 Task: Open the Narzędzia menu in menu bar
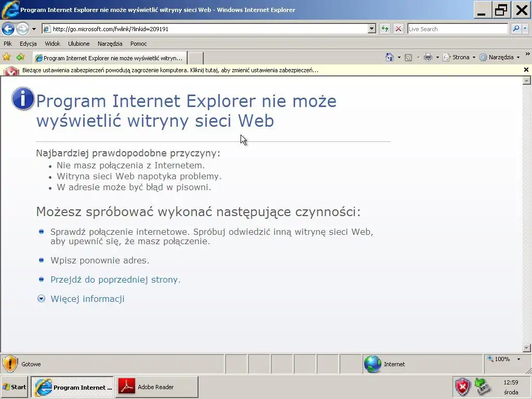(x=110, y=44)
